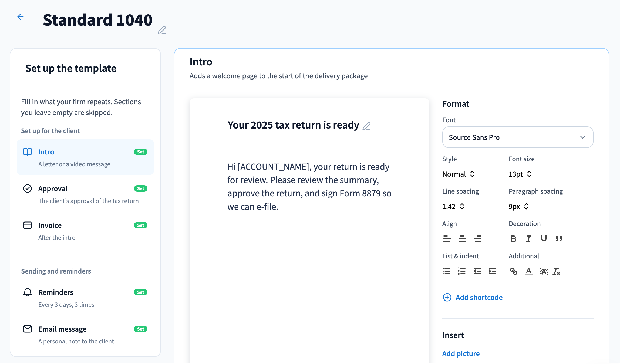
Task: Insert a hyperlink with the link icon
Action: click(x=513, y=271)
